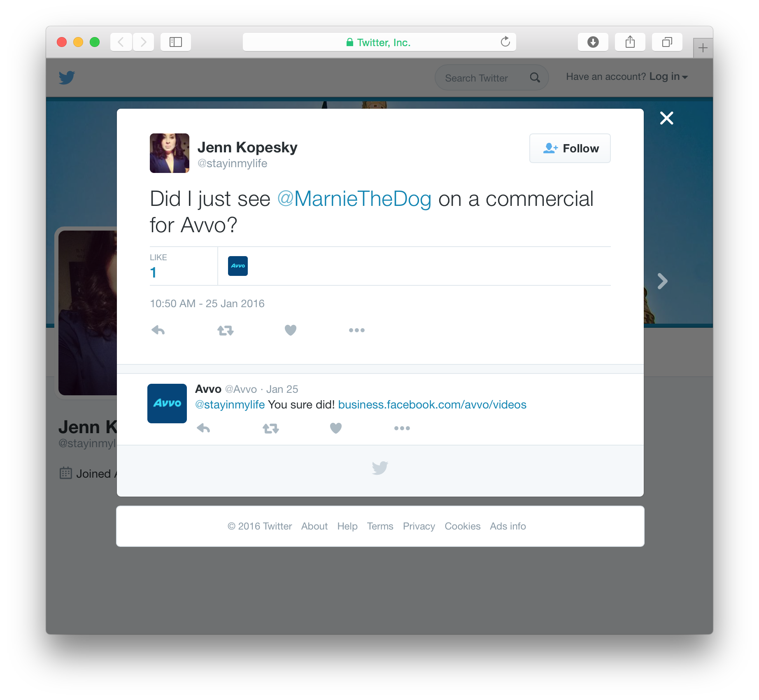Retweet Jenn Kopesky's tweet

[226, 330]
